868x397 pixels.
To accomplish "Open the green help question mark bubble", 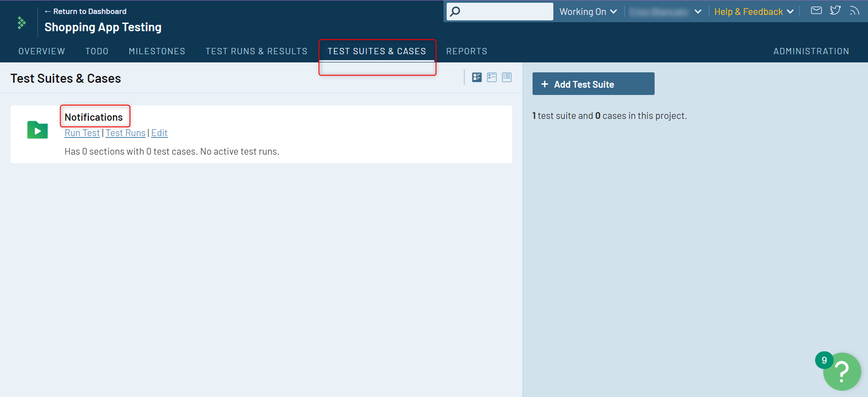I will coord(842,372).
